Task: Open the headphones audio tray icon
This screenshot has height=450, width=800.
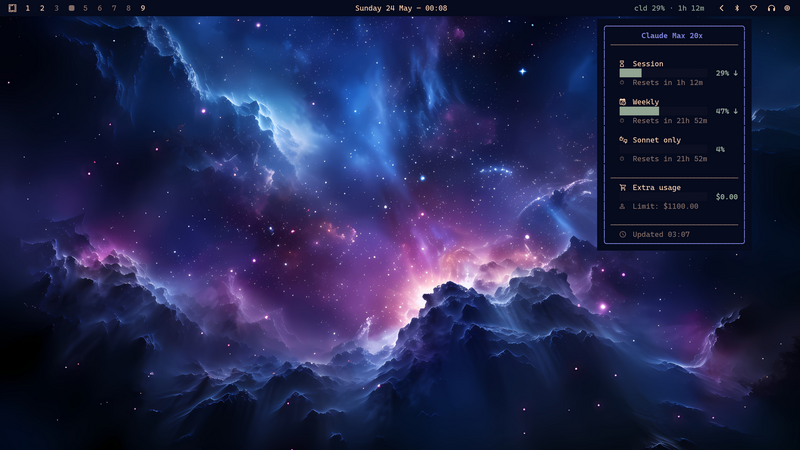Action: click(771, 8)
